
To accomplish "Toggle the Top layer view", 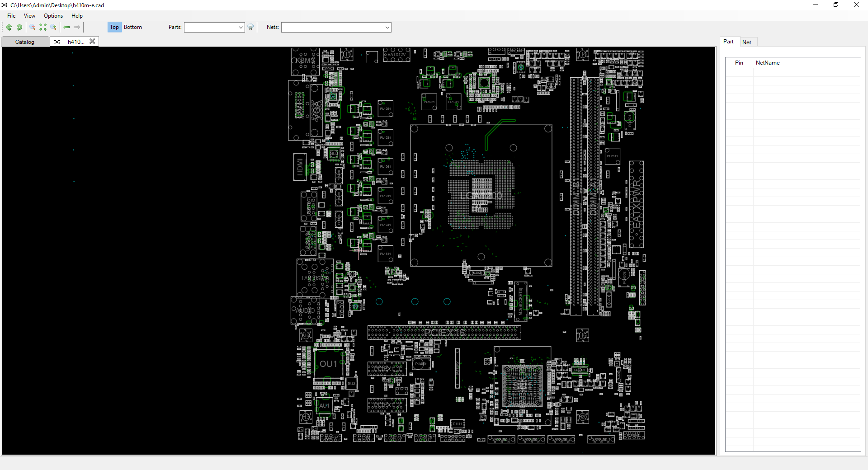I will point(114,27).
